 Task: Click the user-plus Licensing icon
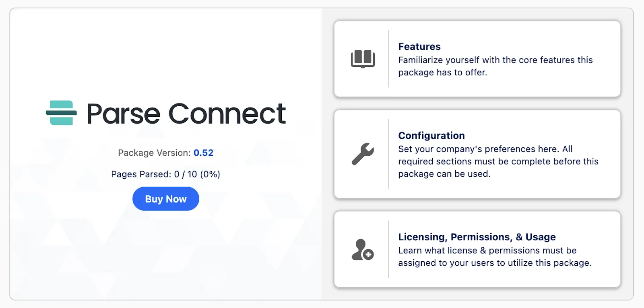[x=363, y=250]
